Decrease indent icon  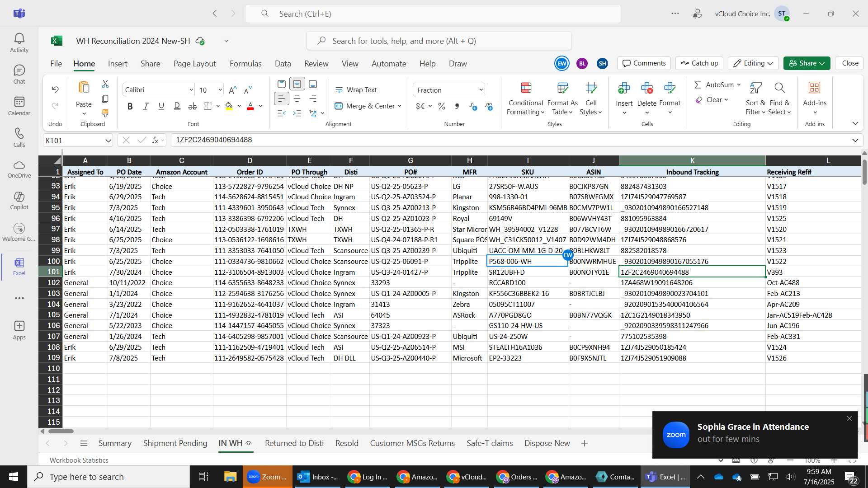tap(281, 113)
